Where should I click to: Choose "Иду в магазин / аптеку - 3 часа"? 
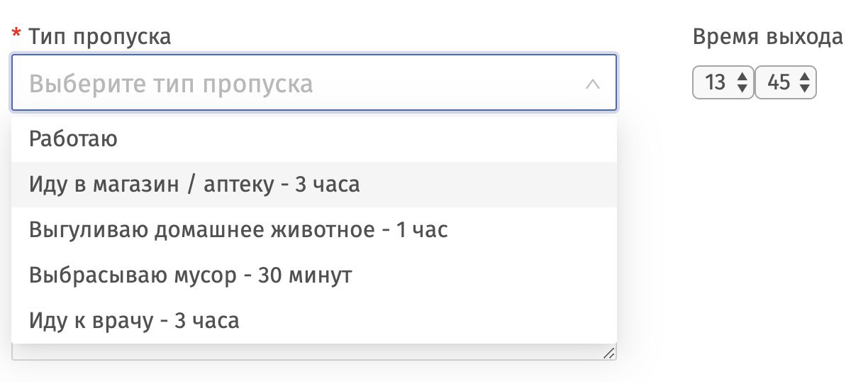pos(194,185)
